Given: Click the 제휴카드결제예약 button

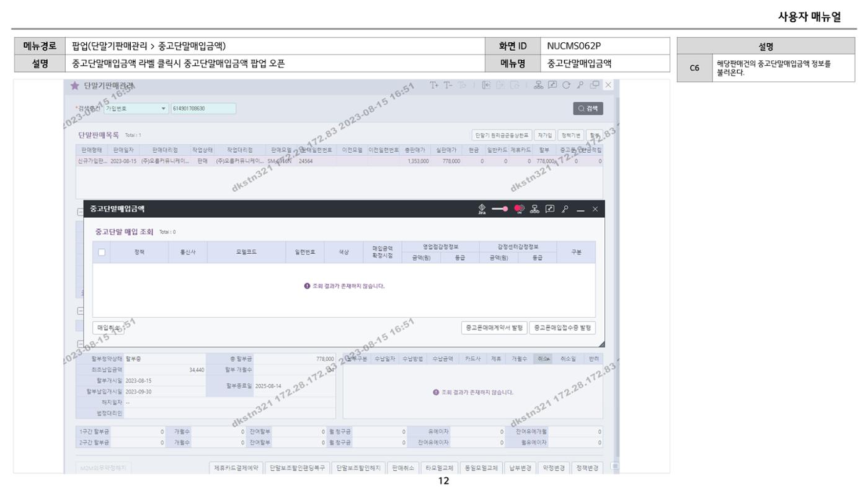Looking at the screenshot, I should pyautogui.click(x=236, y=467).
